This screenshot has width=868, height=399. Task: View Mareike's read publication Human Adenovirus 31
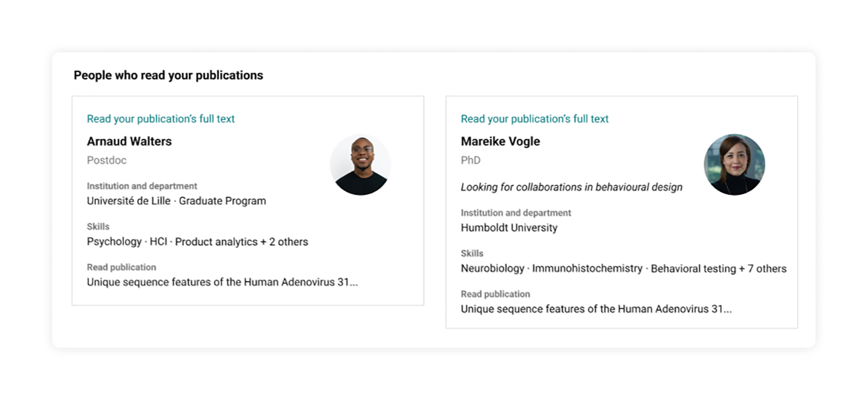pos(596,308)
